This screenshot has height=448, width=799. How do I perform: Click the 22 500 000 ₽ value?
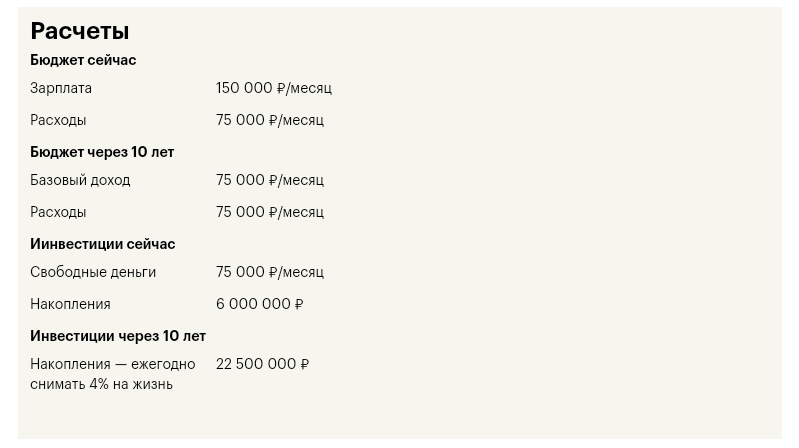(262, 364)
